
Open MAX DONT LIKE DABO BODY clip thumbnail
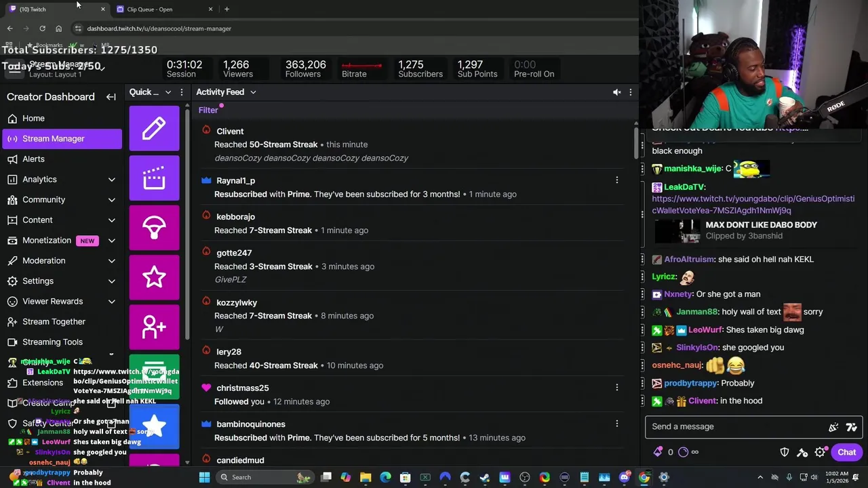coord(678,231)
